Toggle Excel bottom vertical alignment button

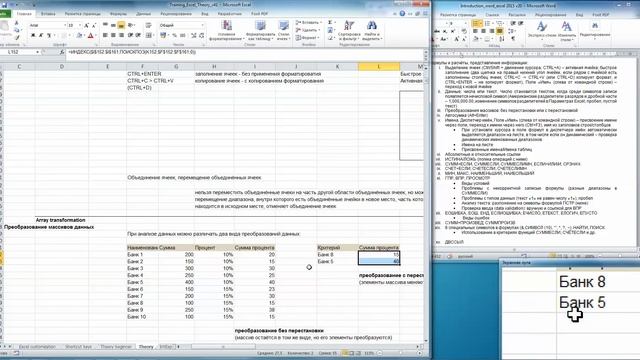pyautogui.click(x=121, y=25)
